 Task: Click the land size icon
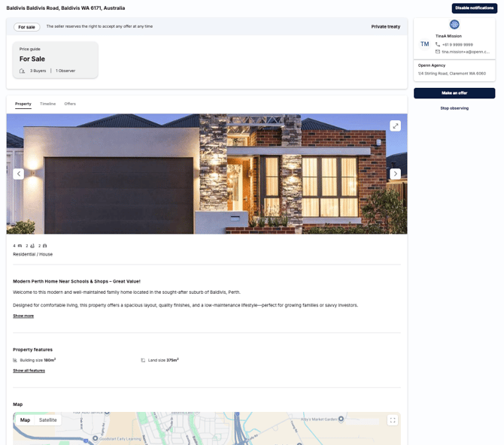pyautogui.click(x=143, y=360)
